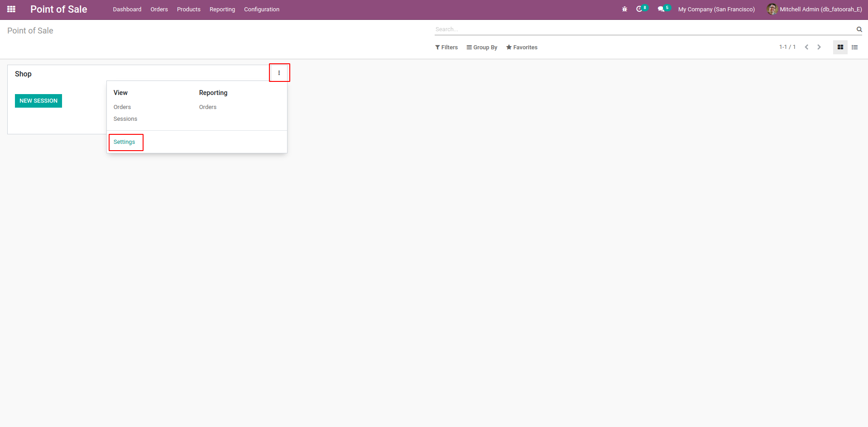Click into the Search field
This screenshot has height=427, width=868.
[645, 29]
